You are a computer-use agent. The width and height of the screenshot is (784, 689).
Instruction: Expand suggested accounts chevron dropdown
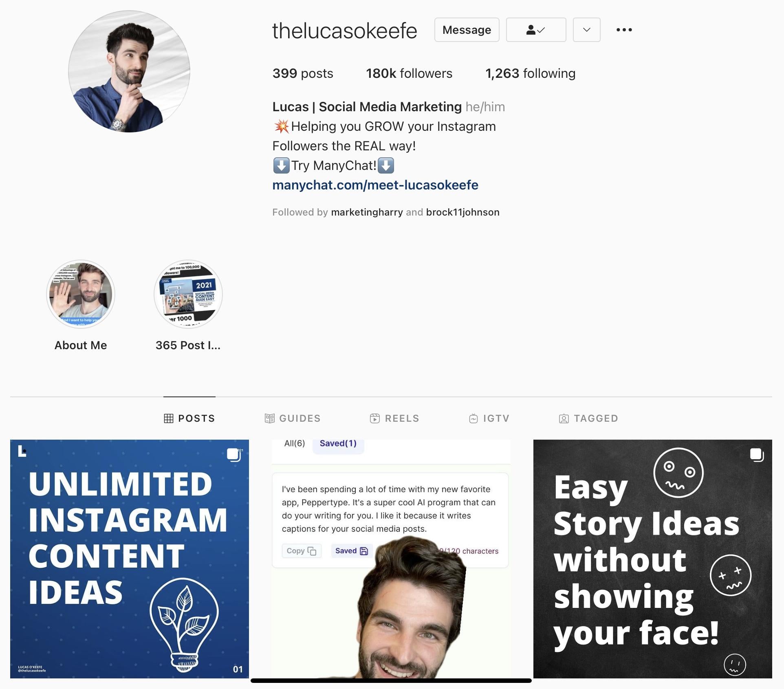(x=586, y=30)
